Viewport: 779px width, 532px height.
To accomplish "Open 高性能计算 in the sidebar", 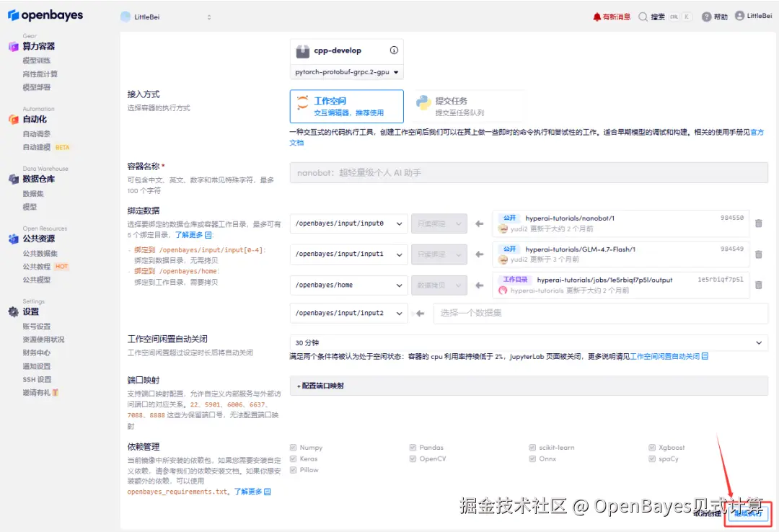I will [x=40, y=74].
